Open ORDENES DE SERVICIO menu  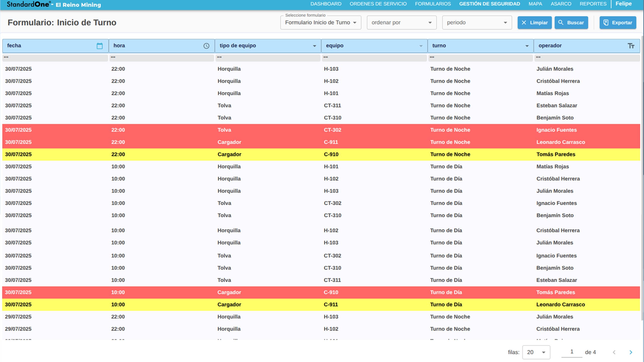click(378, 4)
